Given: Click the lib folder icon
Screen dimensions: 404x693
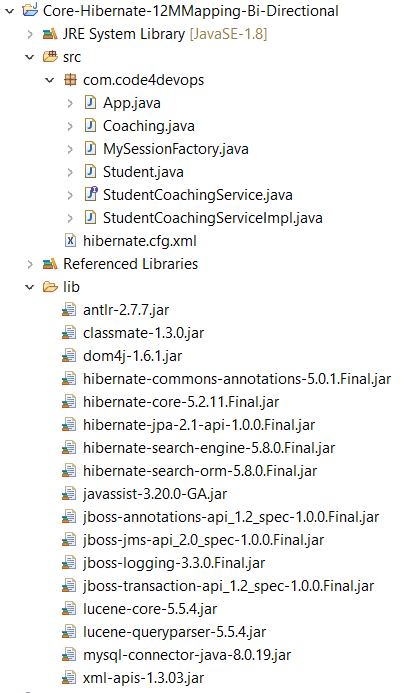Looking at the screenshot, I should coord(50,287).
